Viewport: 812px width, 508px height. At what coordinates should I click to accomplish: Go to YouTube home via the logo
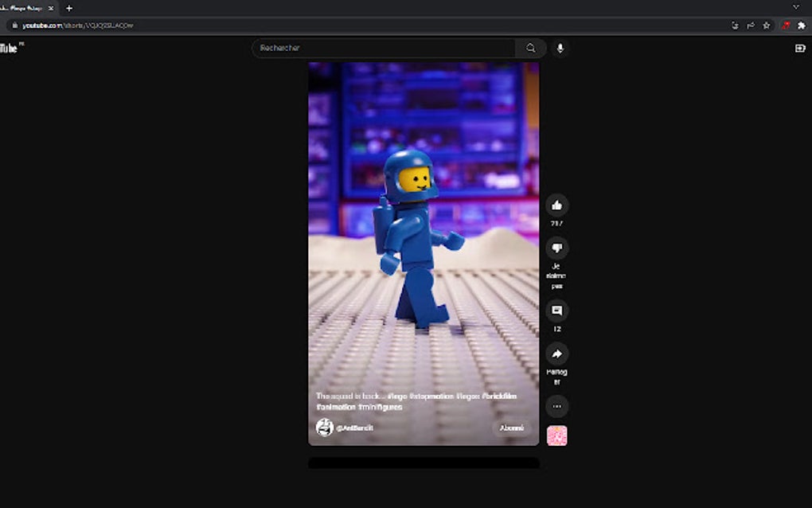[x=10, y=48]
